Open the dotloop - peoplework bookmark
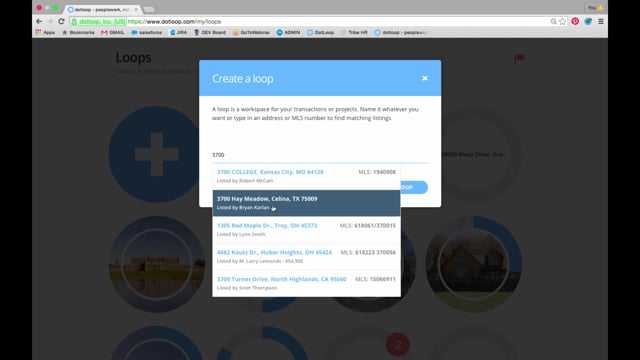The image size is (640, 360). pyautogui.click(x=400, y=32)
